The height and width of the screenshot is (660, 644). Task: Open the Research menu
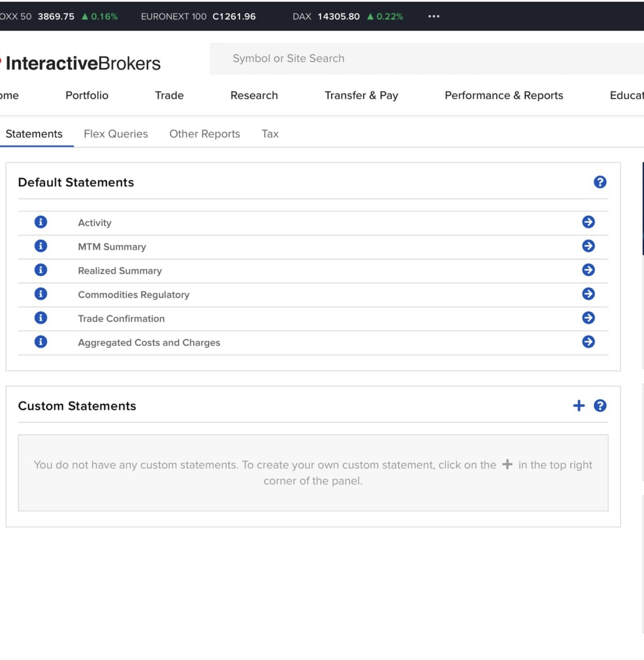pyautogui.click(x=254, y=96)
